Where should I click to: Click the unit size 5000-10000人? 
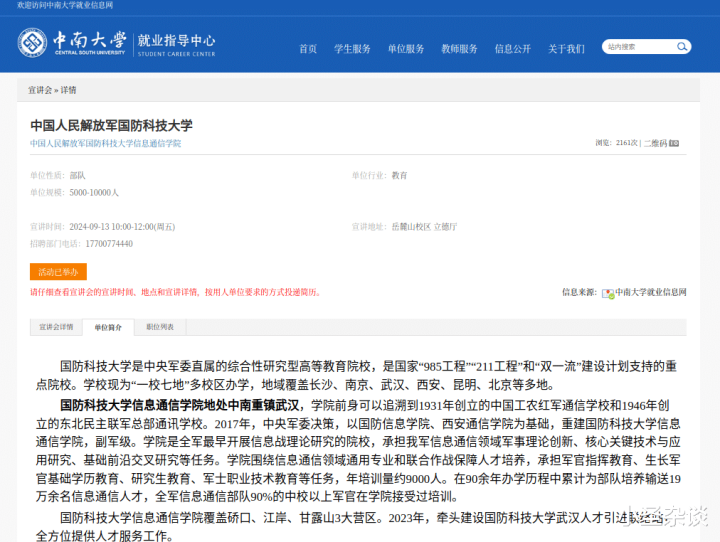pyautogui.click(x=94, y=193)
